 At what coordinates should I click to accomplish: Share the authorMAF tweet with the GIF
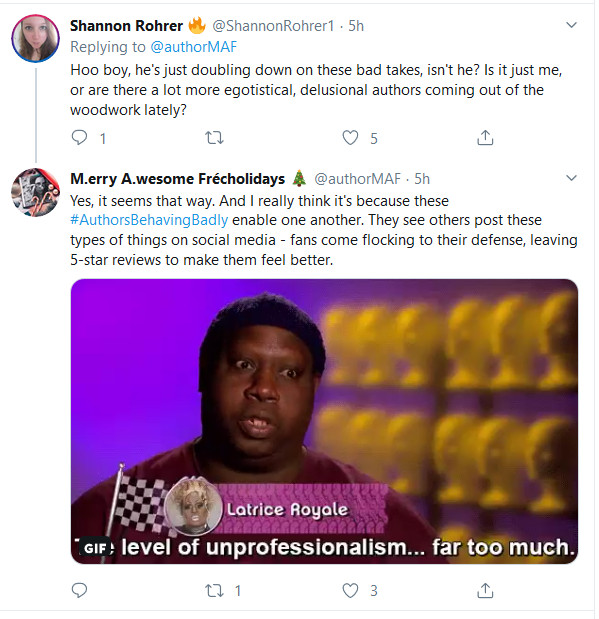pos(485,591)
